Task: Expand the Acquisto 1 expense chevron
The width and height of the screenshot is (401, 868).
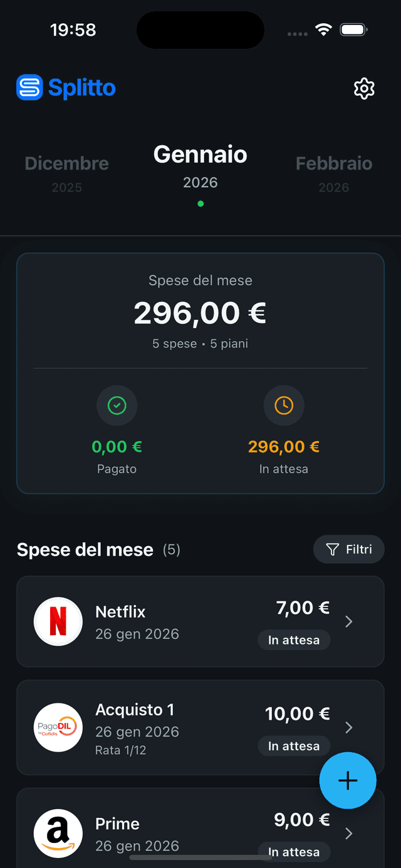Action: tap(349, 728)
